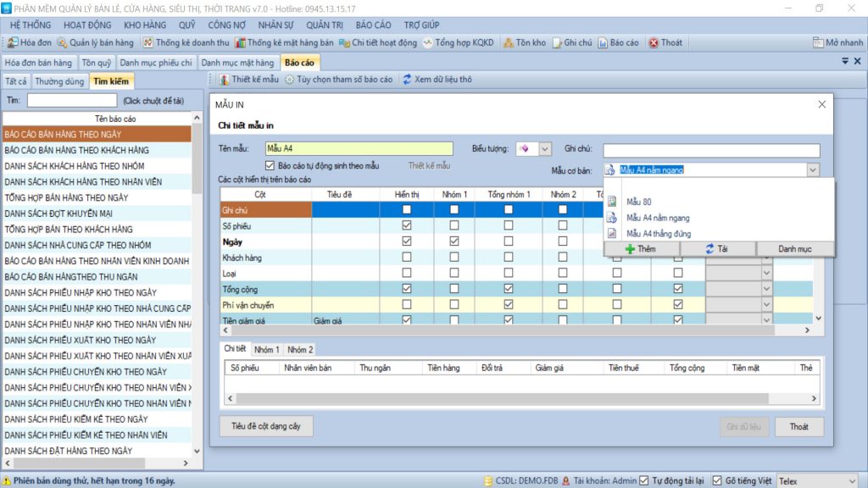Toggle Hiển thị checkbox for Số phiếu row
This screenshot has height=488, width=868.
[407, 226]
